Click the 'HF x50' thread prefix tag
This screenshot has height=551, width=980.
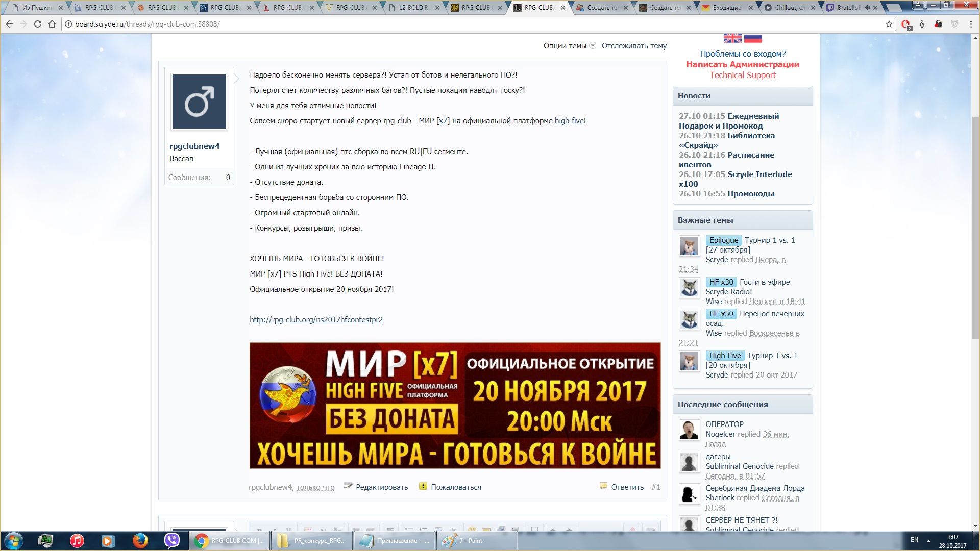[721, 314]
